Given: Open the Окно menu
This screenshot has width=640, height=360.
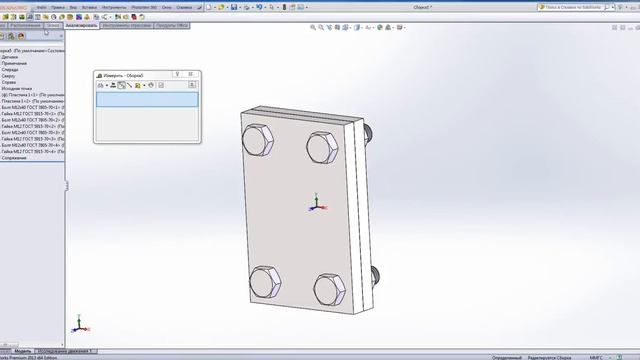Looking at the screenshot, I should 167,7.
